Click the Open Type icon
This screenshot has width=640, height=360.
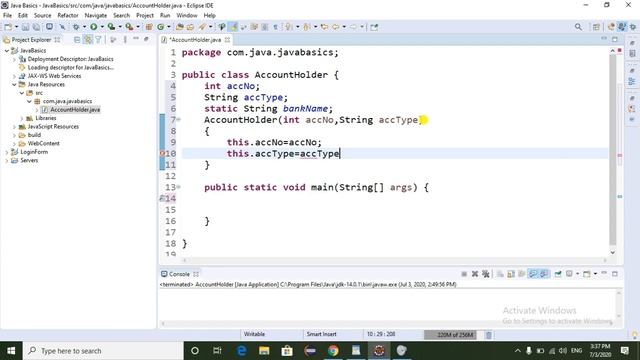point(180,27)
